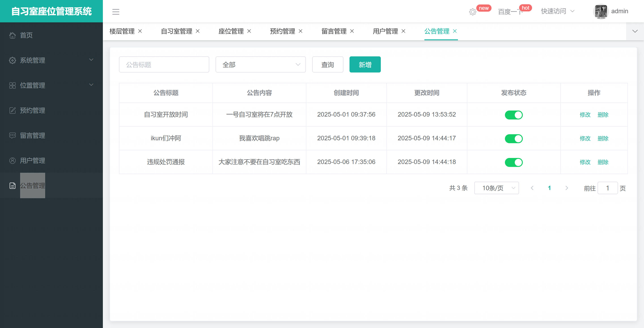The image size is (644, 328).
Task: Click 删除 for ikun们冲阿 row
Action: [603, 138]
